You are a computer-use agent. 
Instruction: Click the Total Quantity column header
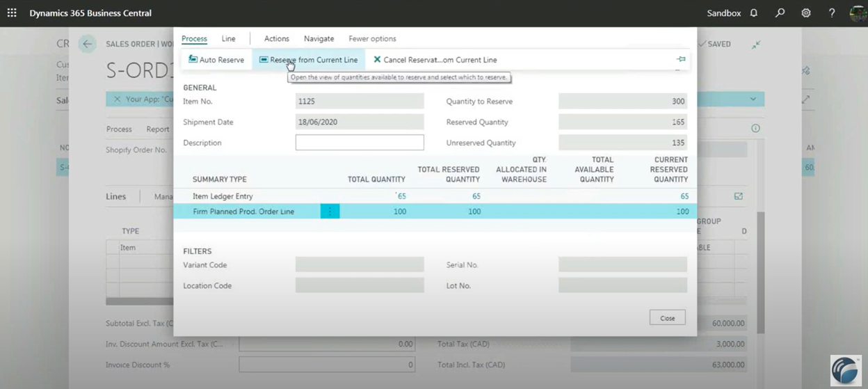tap(376, 180)
